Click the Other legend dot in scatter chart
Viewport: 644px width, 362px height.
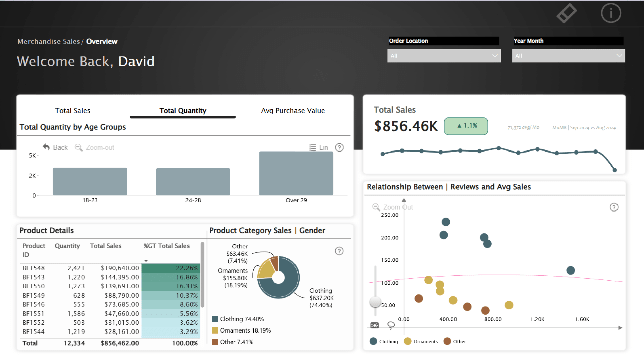[447, 341]
